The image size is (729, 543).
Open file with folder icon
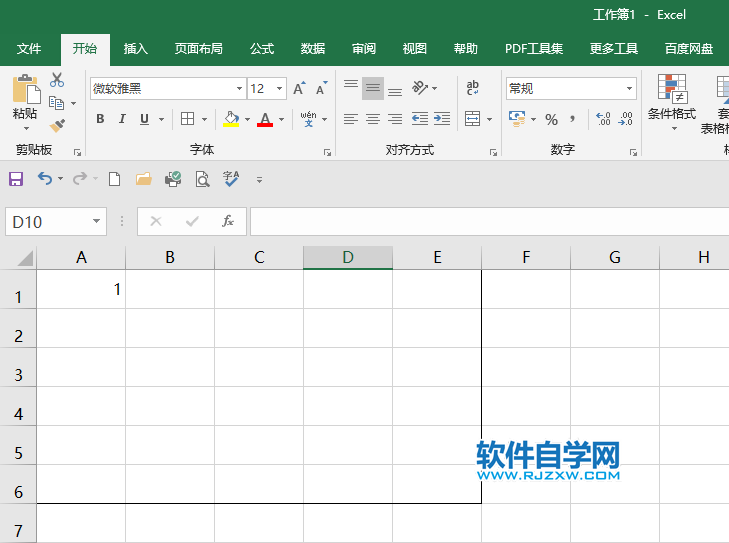pyautogui.click(x=144, y=179)
